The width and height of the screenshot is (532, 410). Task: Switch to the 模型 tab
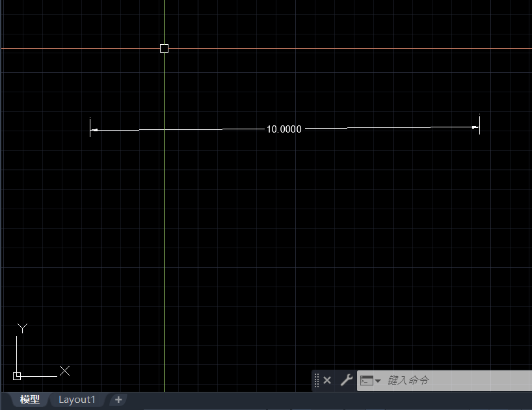point(30,400)
